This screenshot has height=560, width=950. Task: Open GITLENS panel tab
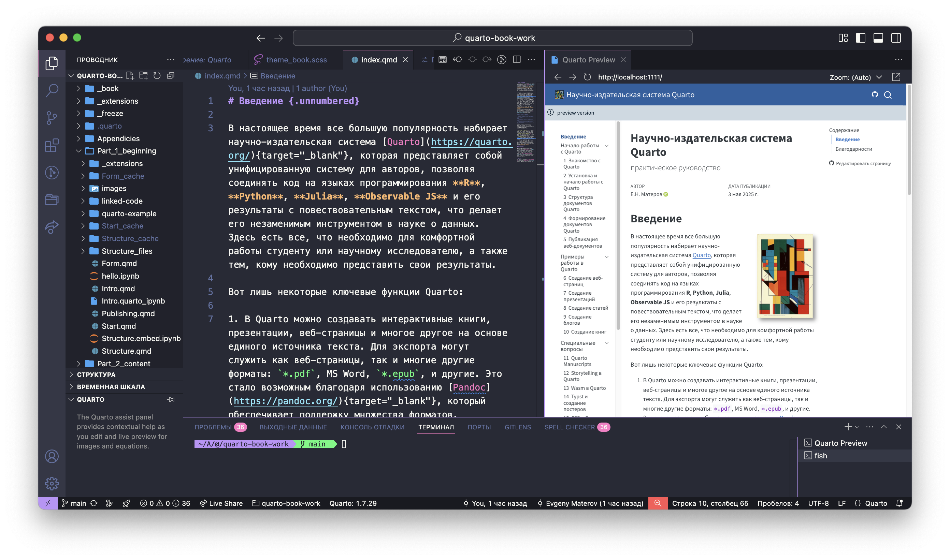518,427
